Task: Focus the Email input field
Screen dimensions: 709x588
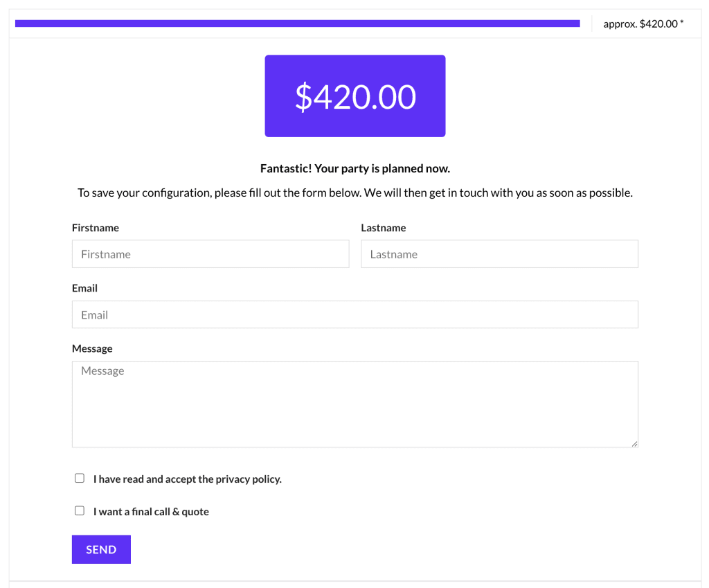Action: (x=354, y=314)
